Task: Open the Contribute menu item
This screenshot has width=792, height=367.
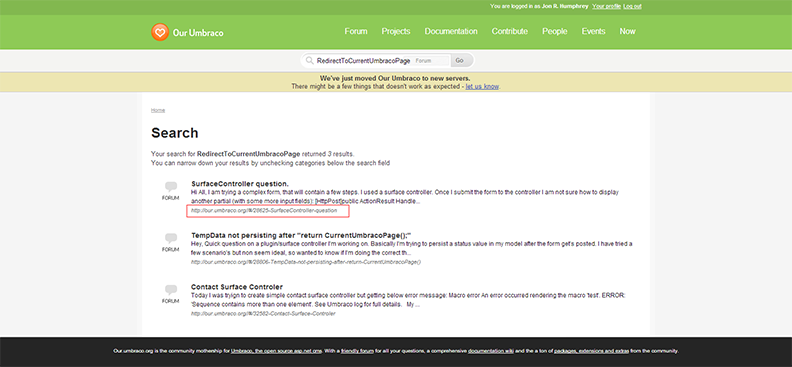Action: click(510, 31)
